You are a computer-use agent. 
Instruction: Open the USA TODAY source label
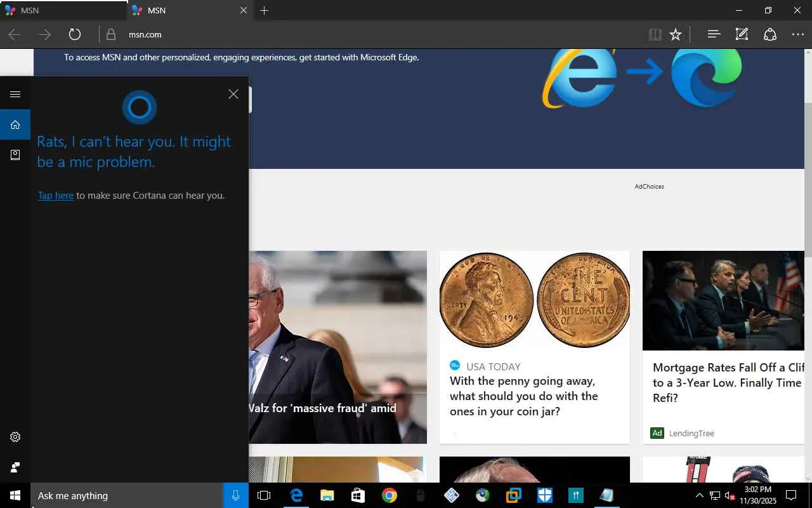493,366
